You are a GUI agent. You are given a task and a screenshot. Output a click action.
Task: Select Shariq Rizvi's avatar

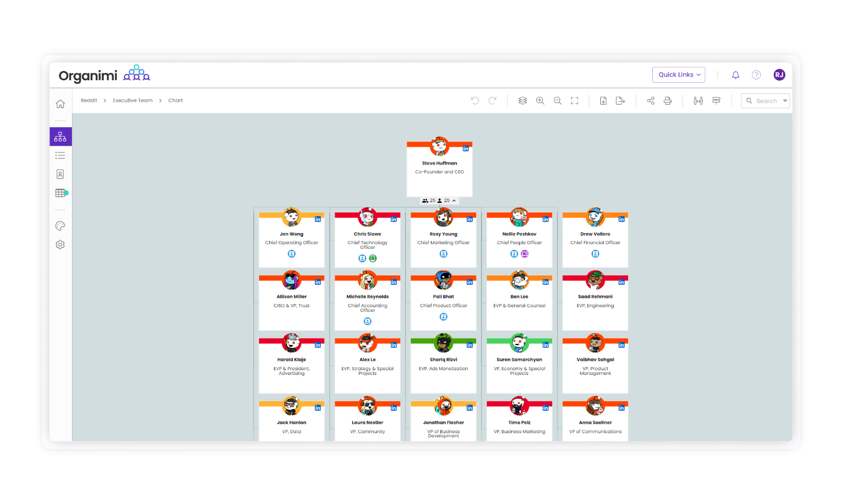443,343
